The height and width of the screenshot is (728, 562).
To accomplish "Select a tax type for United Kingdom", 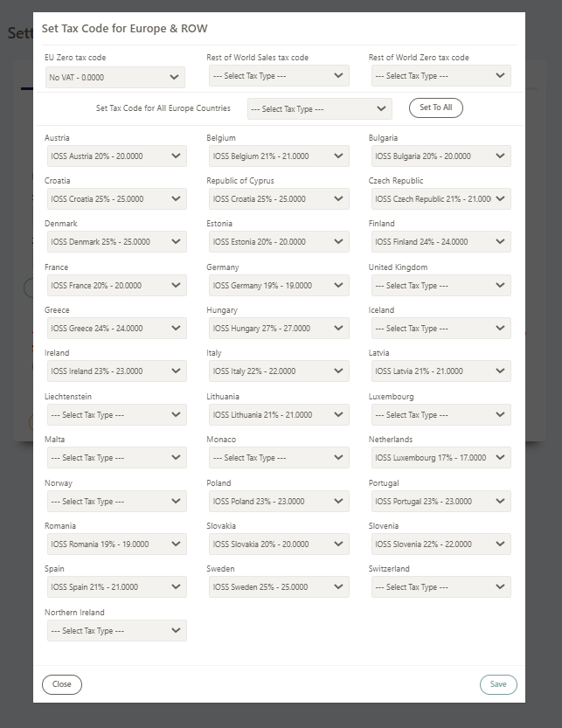I will tap(441, 286).
